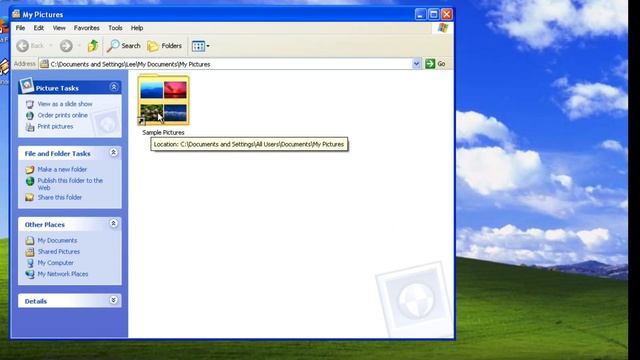Image resolution: width=640 pixels, height=360 pixels.
Task: Go to My Documents link
Action: 57,240
